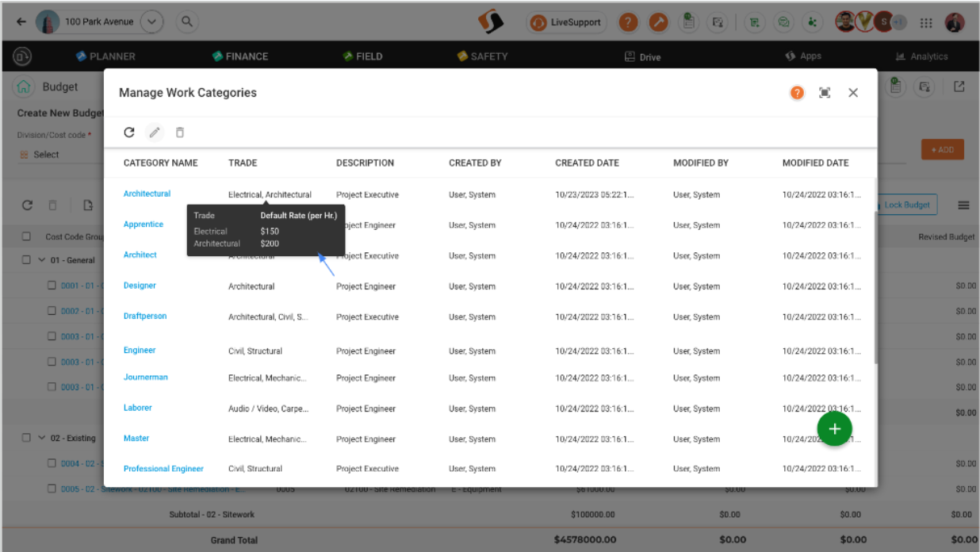Tick the 0004 - 02 row checkbox
980x552 pixels.
pos(52,463)
